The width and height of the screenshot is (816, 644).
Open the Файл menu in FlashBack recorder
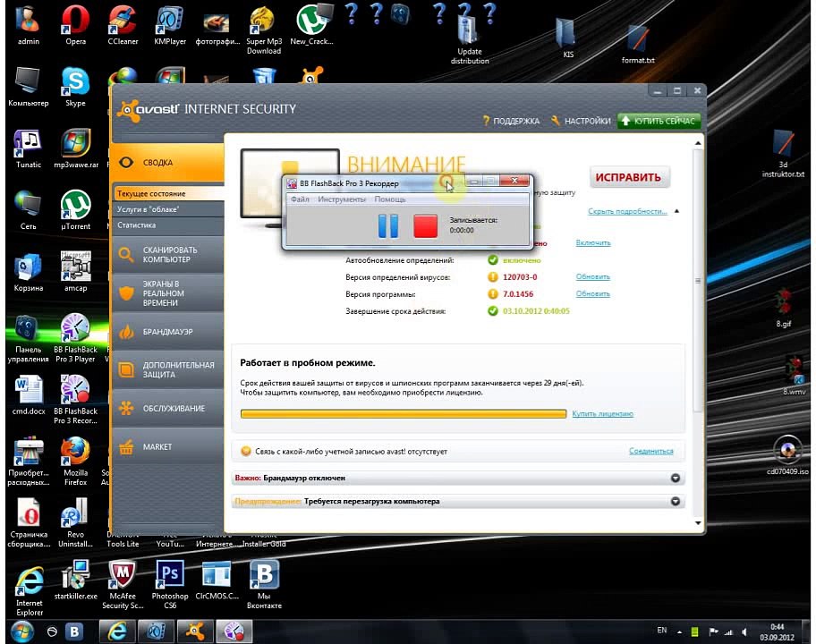[x=300, y=199]
